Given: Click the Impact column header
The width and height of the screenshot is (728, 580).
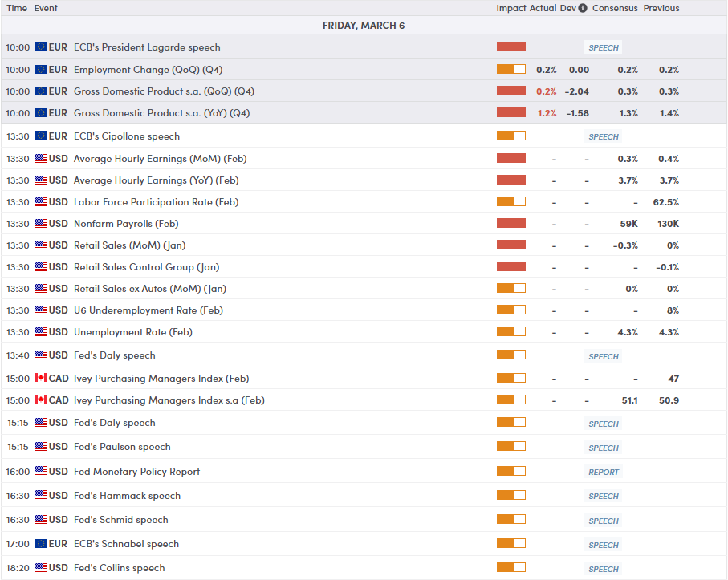Looking at the screenshot, I should [511, 8].
